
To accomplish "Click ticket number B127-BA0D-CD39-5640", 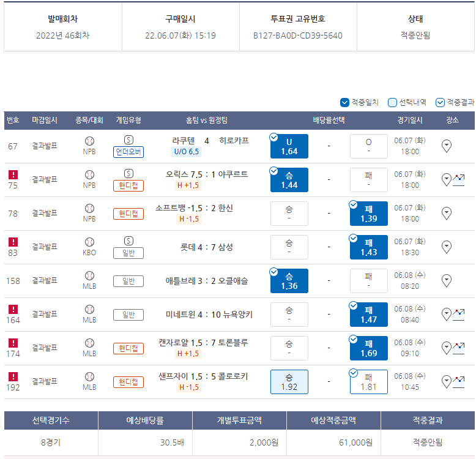I will (298, 36).
